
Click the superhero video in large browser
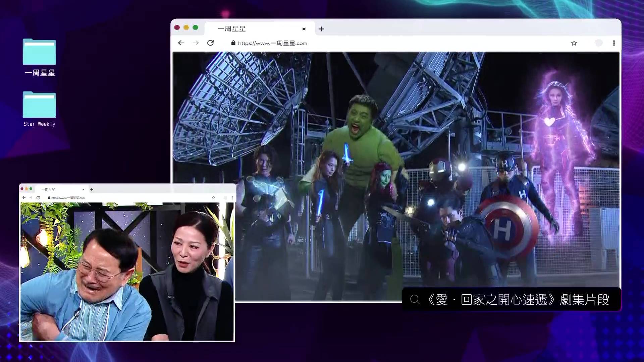(396, 177)
